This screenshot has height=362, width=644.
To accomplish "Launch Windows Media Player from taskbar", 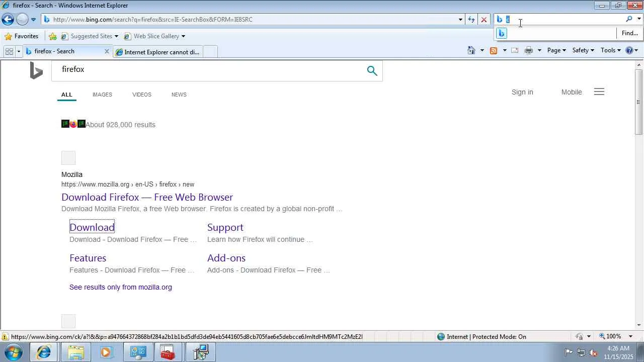I will pos(106,352).
